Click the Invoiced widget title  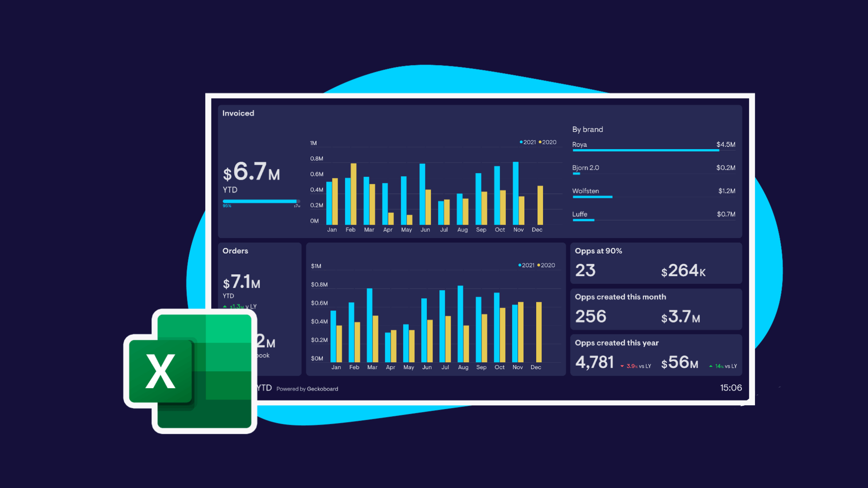(x=238, y=113)
